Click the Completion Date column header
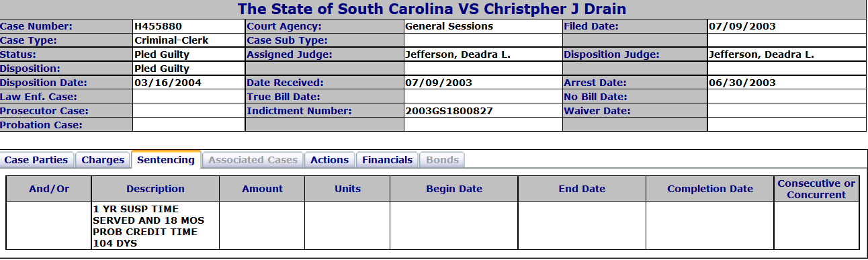868x260 pixels. click(710, 189)
